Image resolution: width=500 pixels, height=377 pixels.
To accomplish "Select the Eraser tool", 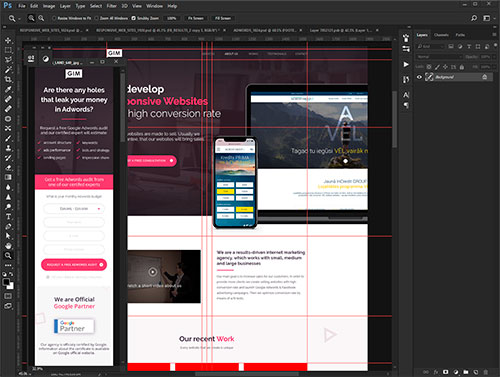I will click(8, 167).
